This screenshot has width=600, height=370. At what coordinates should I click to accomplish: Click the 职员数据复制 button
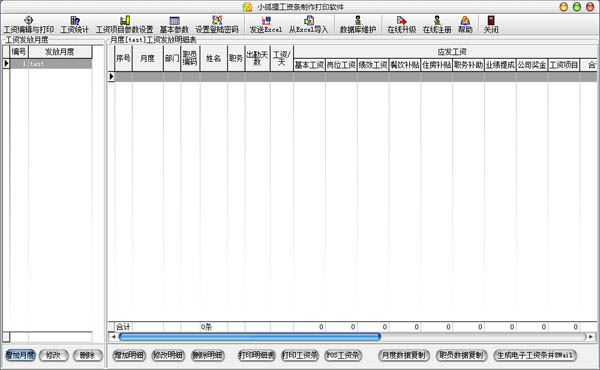pyautogui.click(x=461, y=355)
